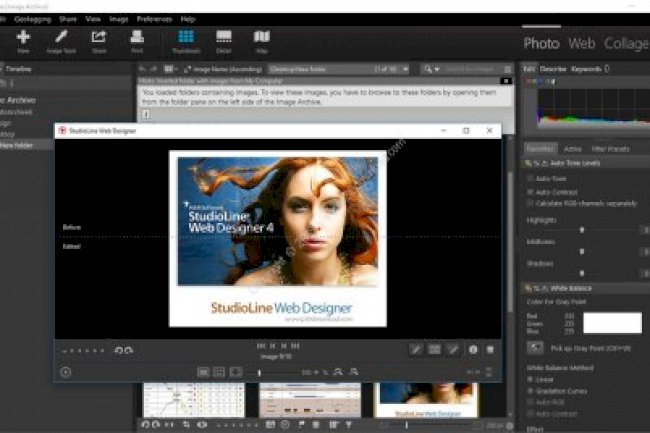Switch to Detail view icon
650x433 pixels.
[224, 36]
